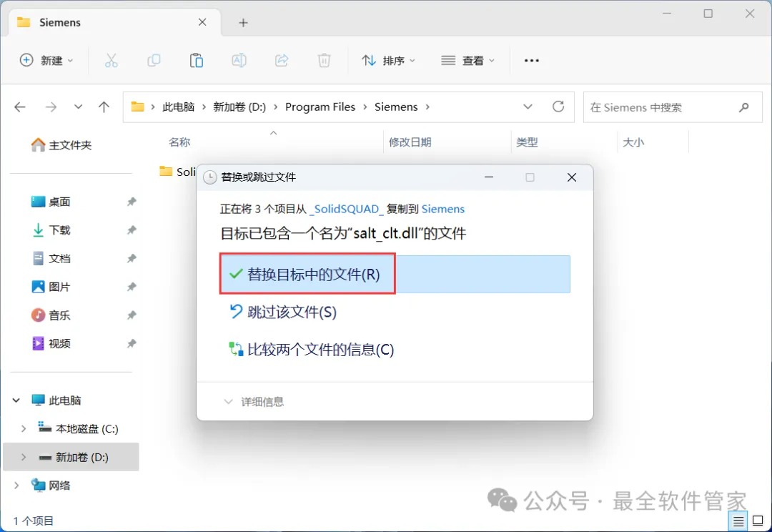The image size is (772, 532).
Task: Click Siemens breadcrumb segment
Action: pos(396,107)
